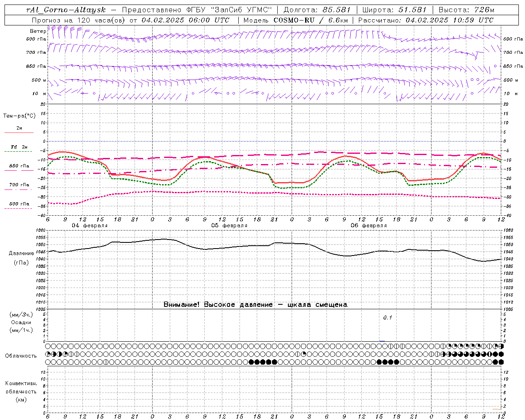
Task: Click the date label 06 февраля
Action: tap(369, 226)
